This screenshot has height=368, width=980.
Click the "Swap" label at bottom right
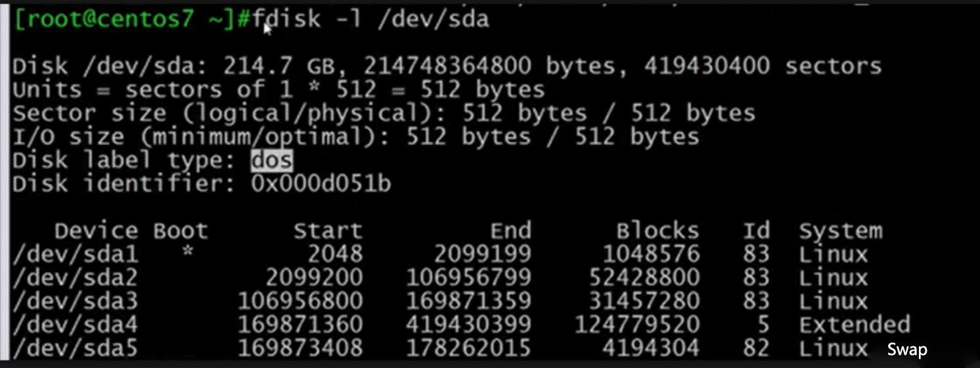point(907,349)
